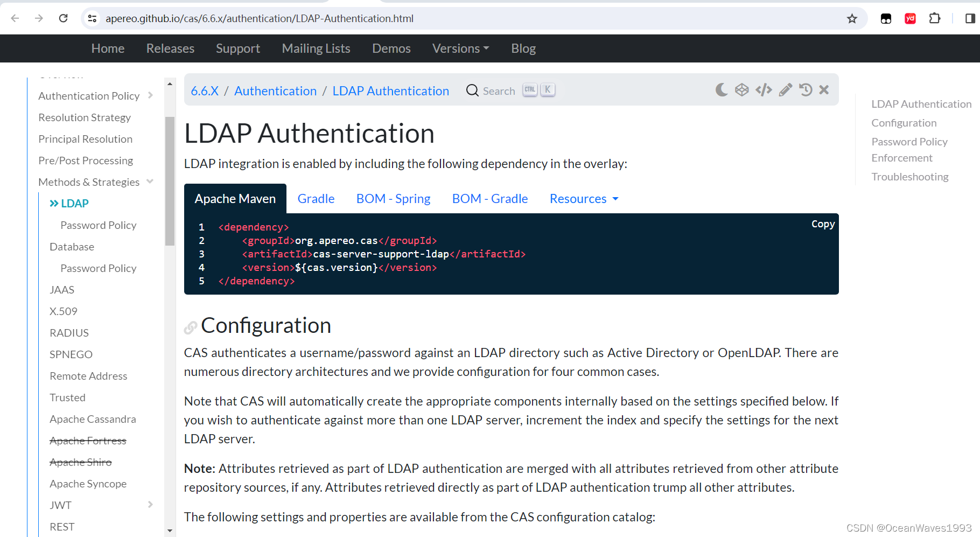The image size is (980, 537).
Task: Jump to Password Policy Enforcement in outline
Action: click(909, 150)
